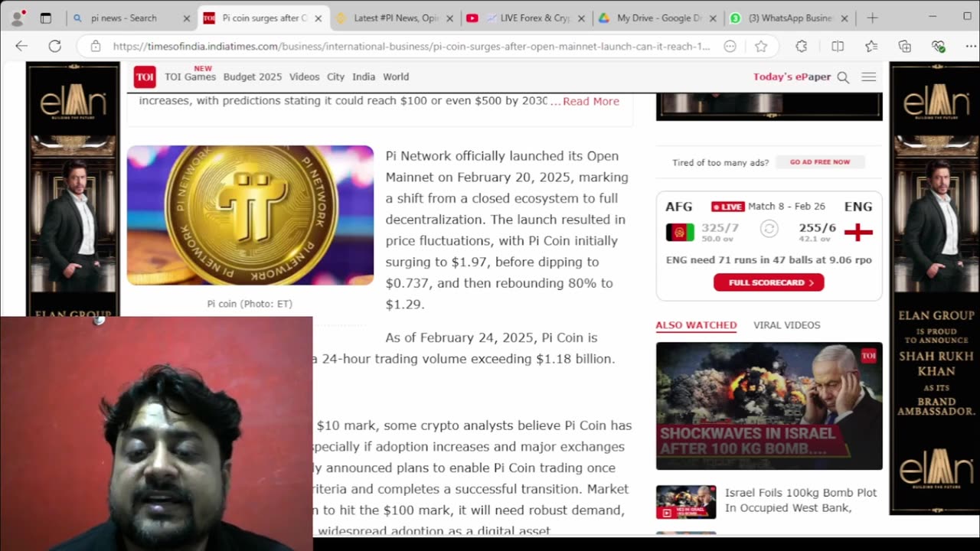Open Budget 2025 section
Viewport: 980px width, 551px height.
click(x=253, y=77)
